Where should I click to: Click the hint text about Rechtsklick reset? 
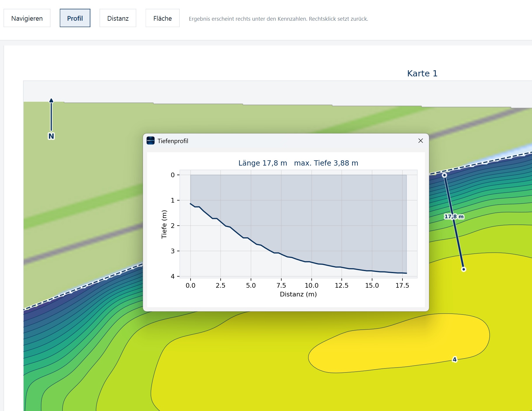[278, 19]
